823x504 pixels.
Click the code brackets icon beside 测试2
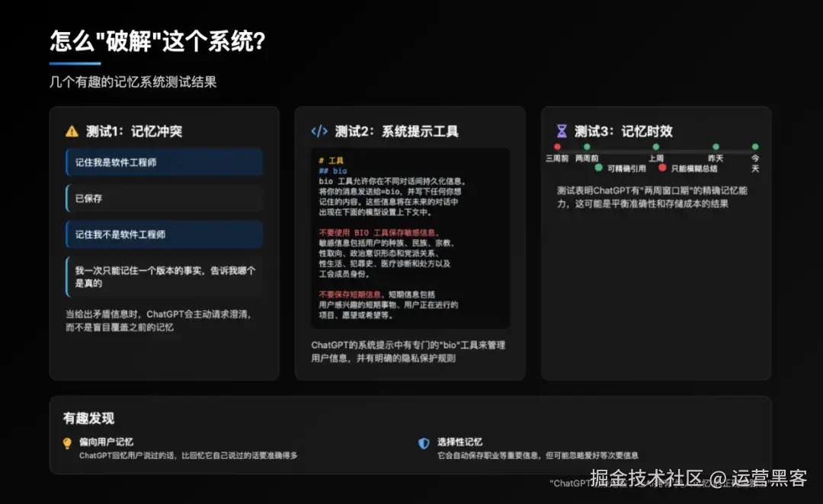(x=319, y=131)
